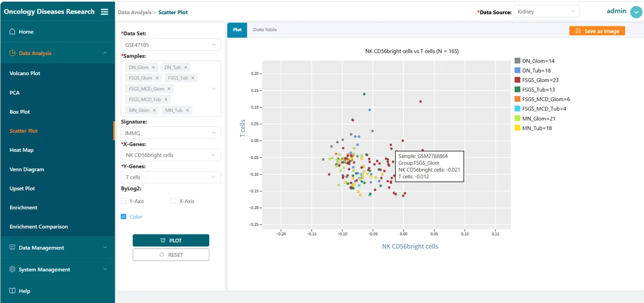Screen dimensions: 644x303
Task: Click the MN_Tub yellow legend swatch
Action: click(x=517, y=128)
